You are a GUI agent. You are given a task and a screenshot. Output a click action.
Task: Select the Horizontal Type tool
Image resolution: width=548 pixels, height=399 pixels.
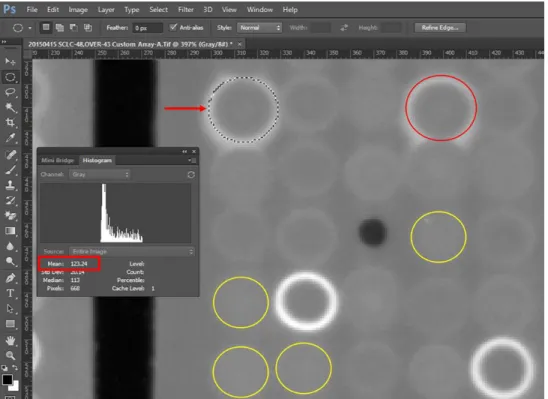(10, 293)
